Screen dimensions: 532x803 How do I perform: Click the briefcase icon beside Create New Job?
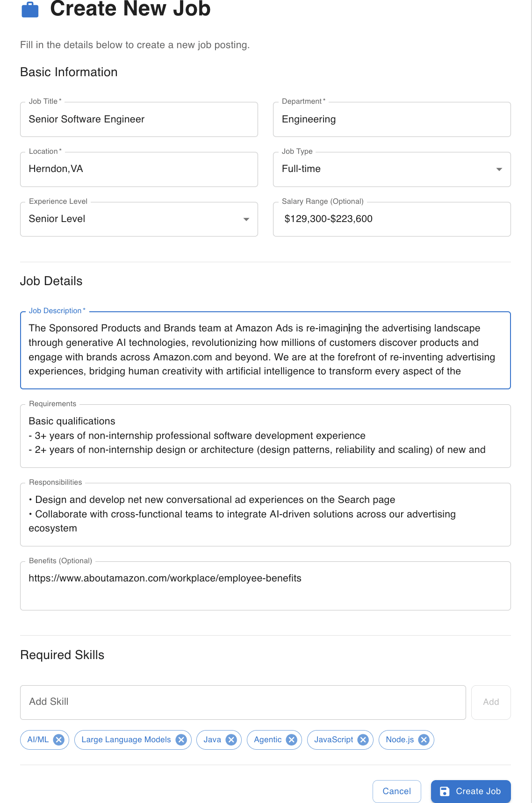(30, 9)
